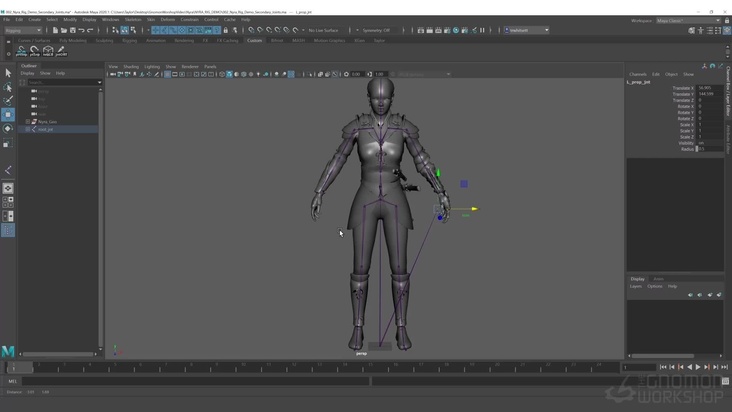This screenshot has height=412, width=732.
Task: Switch to the Poly Modeling shelf tab
Action: tap(73, 41)
